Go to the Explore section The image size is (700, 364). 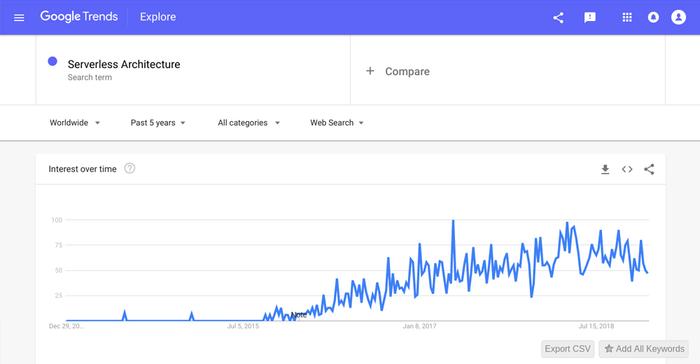point(158,17)
